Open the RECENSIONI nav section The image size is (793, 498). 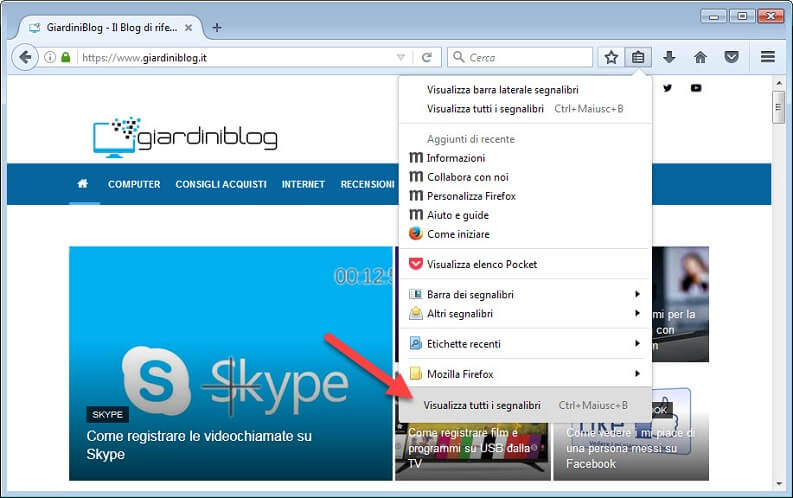[x=367, y=184]
